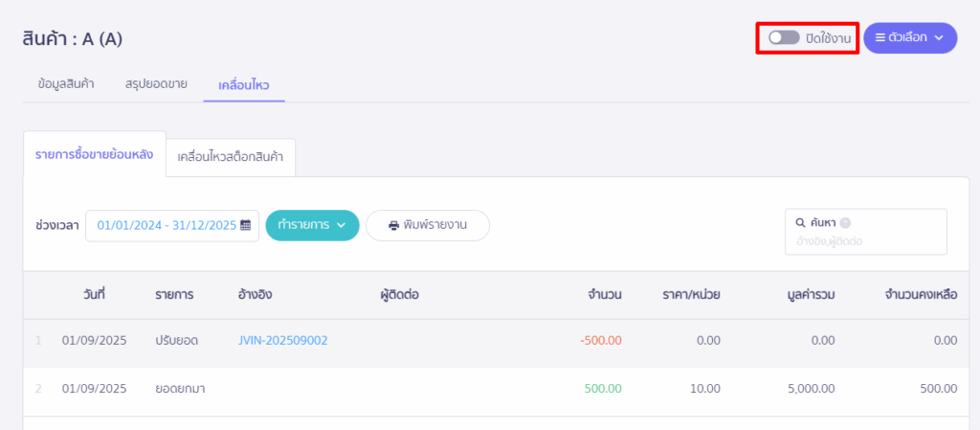Click the magnifier search icon
This screenshot has height=430, width=980.
coord(801,222)
